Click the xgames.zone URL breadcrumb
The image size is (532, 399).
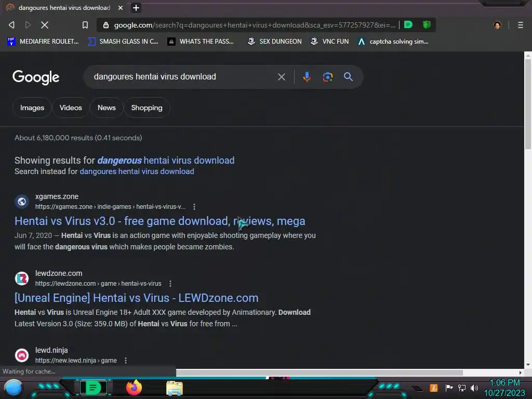(x=110, y=207)
